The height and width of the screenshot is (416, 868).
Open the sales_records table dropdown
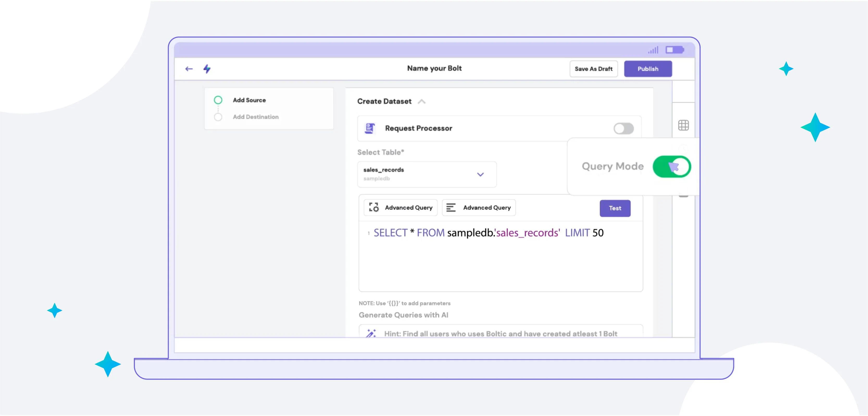coord(481,174)
